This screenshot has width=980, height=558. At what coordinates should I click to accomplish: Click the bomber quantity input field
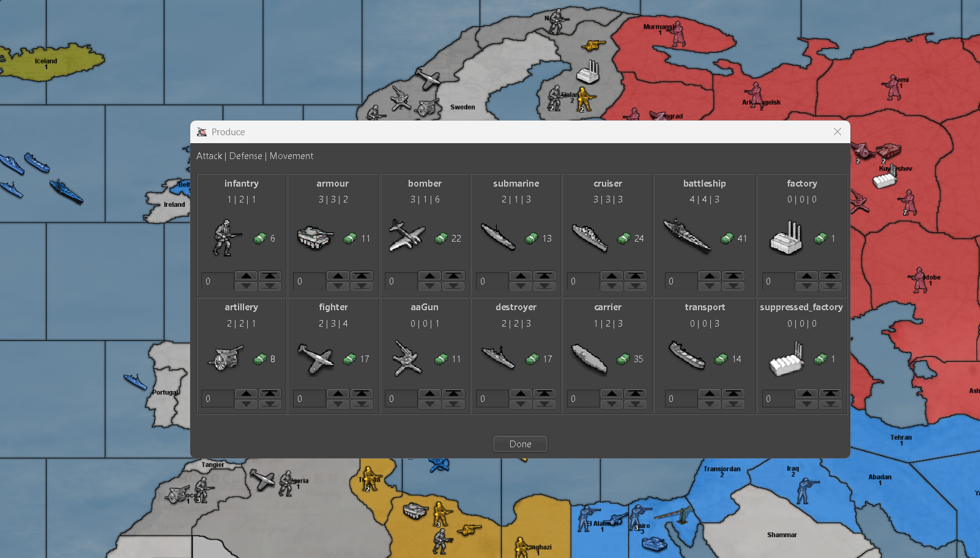pyautogui.click(x=401, y=281)
